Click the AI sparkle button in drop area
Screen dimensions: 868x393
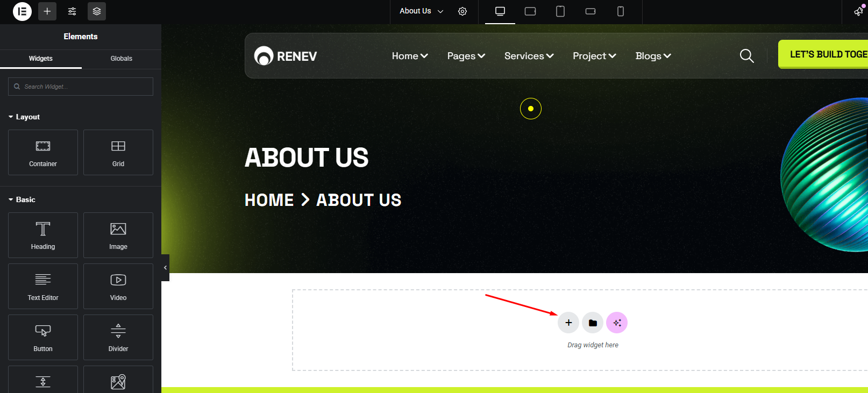pos(617,323)
